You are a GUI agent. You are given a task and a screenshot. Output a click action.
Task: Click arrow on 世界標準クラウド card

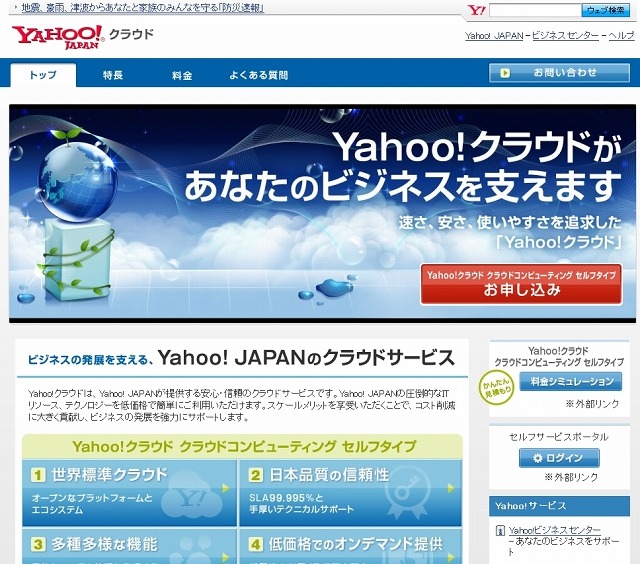coord(226,488)
